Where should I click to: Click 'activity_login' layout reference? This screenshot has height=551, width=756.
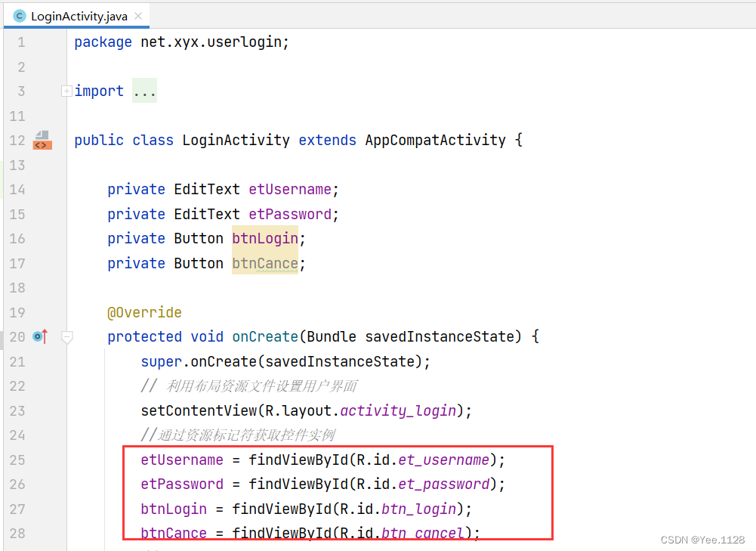(x=398, y=410)
